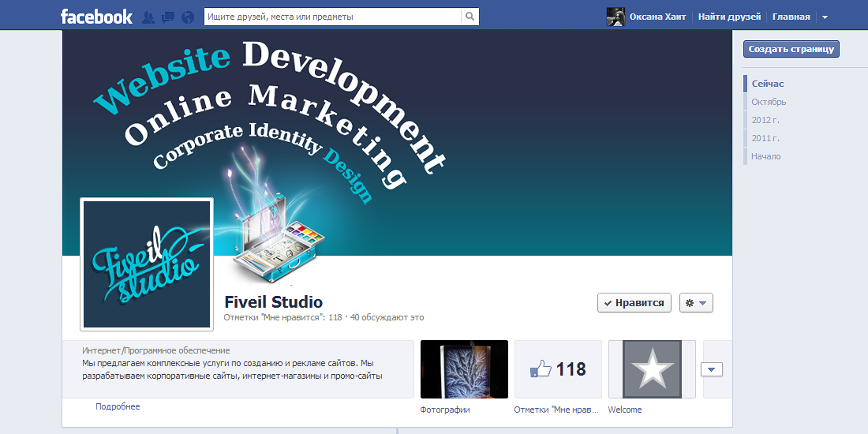Select Сейчас in the timeline
The width and height of the screenshot is (868, 434).
pyautogui.click(x=767, y=84)
